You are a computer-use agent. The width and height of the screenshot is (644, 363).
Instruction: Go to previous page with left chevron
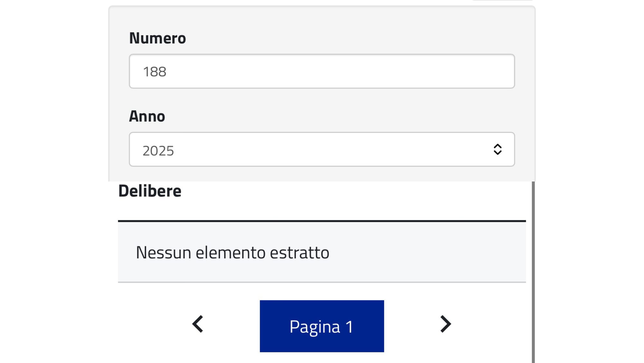[198, 324]
